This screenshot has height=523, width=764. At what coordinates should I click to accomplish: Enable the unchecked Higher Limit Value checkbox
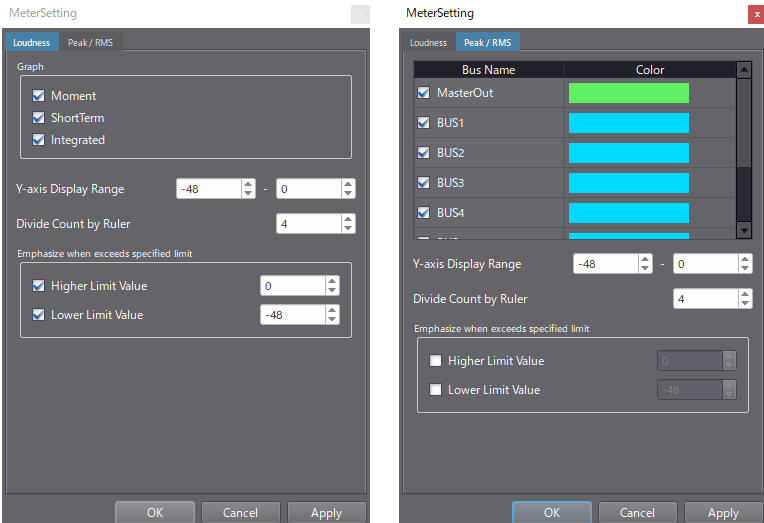[x=435, y=361]
